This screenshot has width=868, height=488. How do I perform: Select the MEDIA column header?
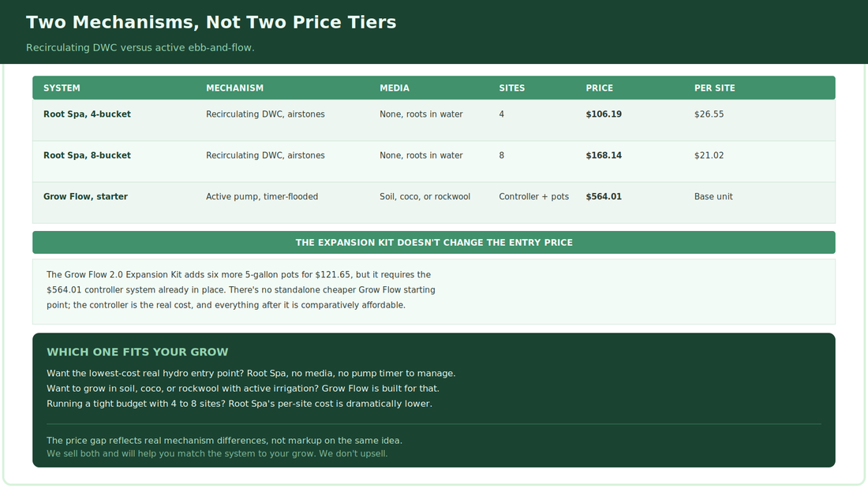[394, 88]
